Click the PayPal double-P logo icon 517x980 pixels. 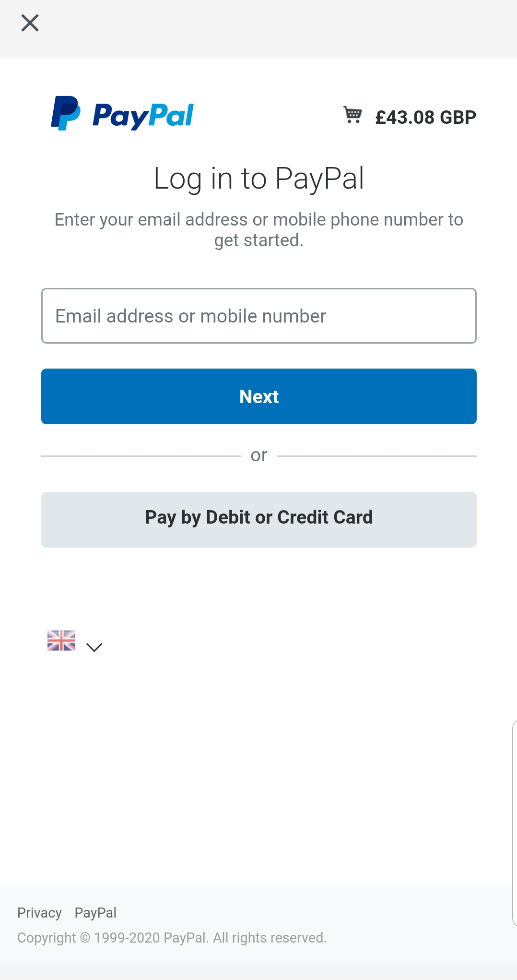click(x=66, y=113)
